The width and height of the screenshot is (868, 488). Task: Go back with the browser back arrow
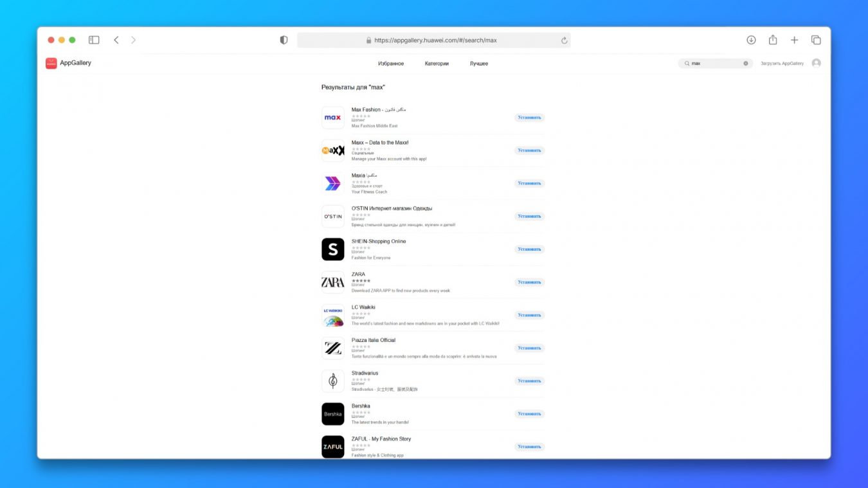116,40
